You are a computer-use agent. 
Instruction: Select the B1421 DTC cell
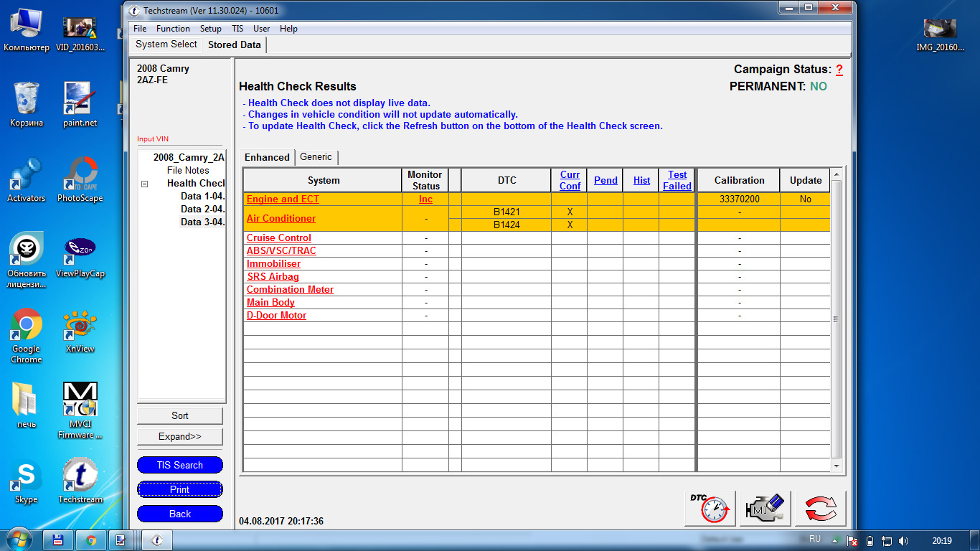pyautogui.click(x=507, y=212)
